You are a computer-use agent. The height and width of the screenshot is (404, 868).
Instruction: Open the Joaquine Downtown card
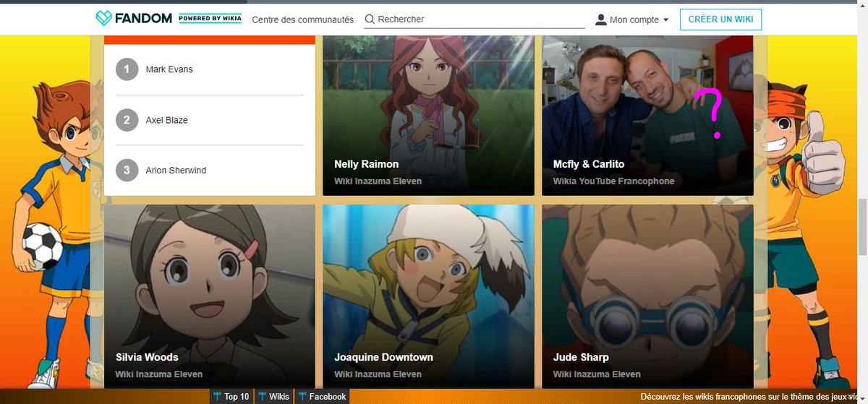click(428, 296)
